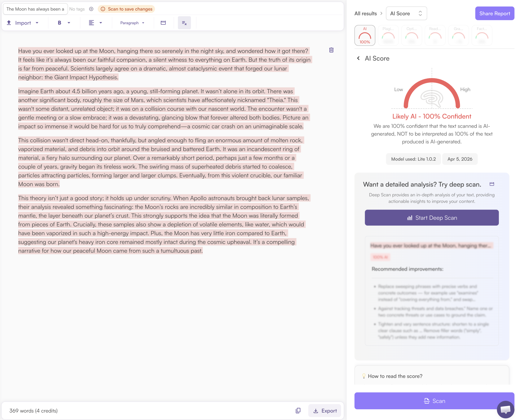
Task: Open the AI Score selector dropdown
Action: (406, 14)
